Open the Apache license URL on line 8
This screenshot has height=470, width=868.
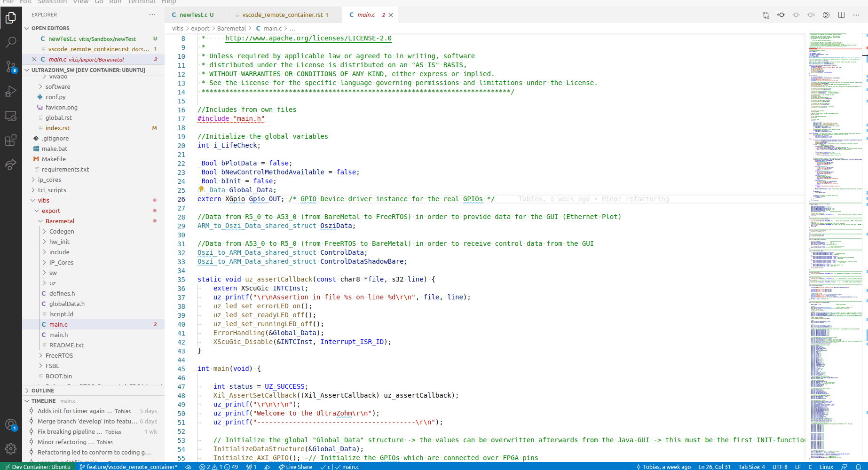pyautogui.click(x=308, y=38)
